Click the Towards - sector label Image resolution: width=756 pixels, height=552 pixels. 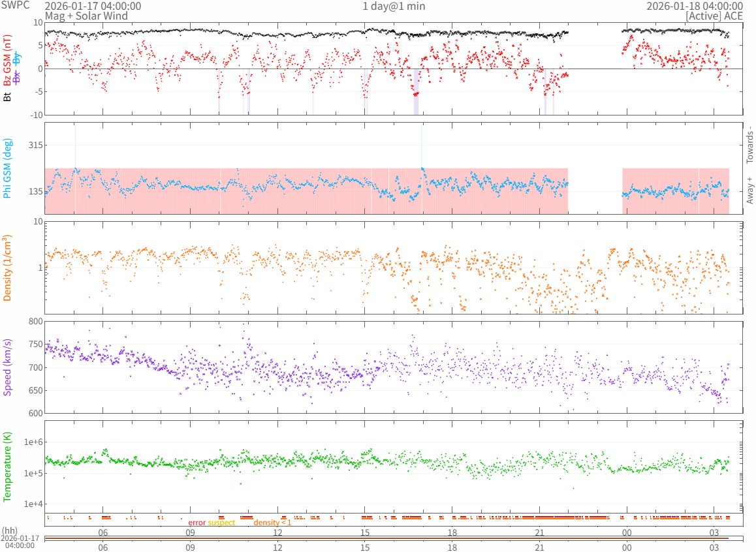tap(749, 144)
